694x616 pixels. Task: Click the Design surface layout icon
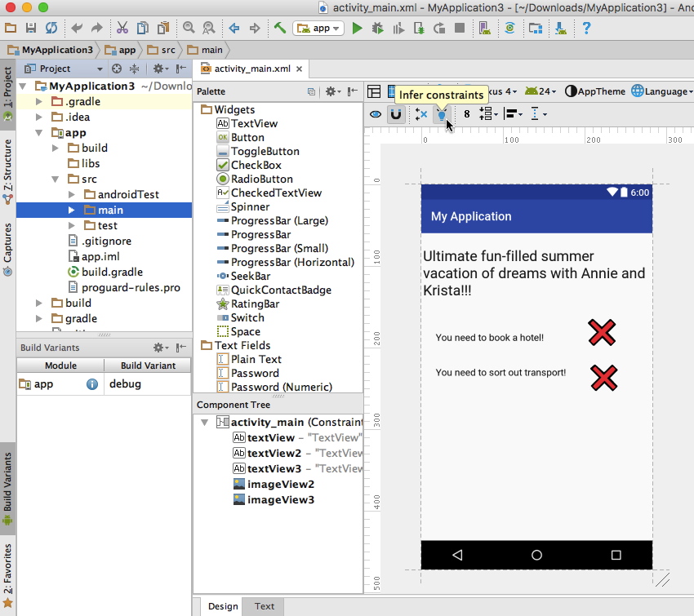click(374, 91)
